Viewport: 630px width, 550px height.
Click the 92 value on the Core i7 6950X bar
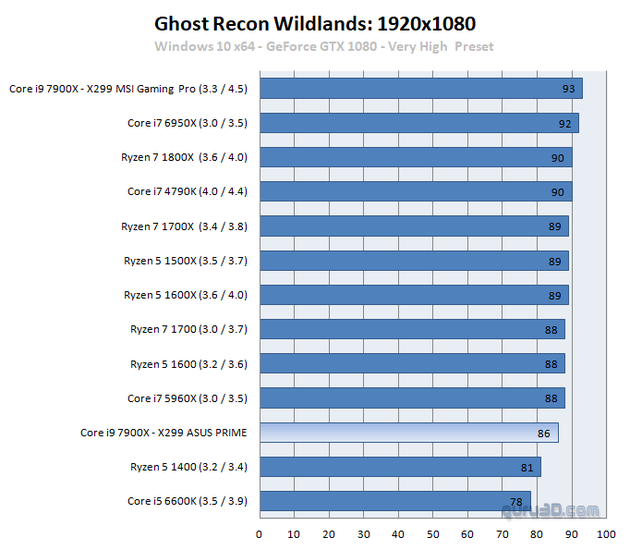(x=565, y=124)
